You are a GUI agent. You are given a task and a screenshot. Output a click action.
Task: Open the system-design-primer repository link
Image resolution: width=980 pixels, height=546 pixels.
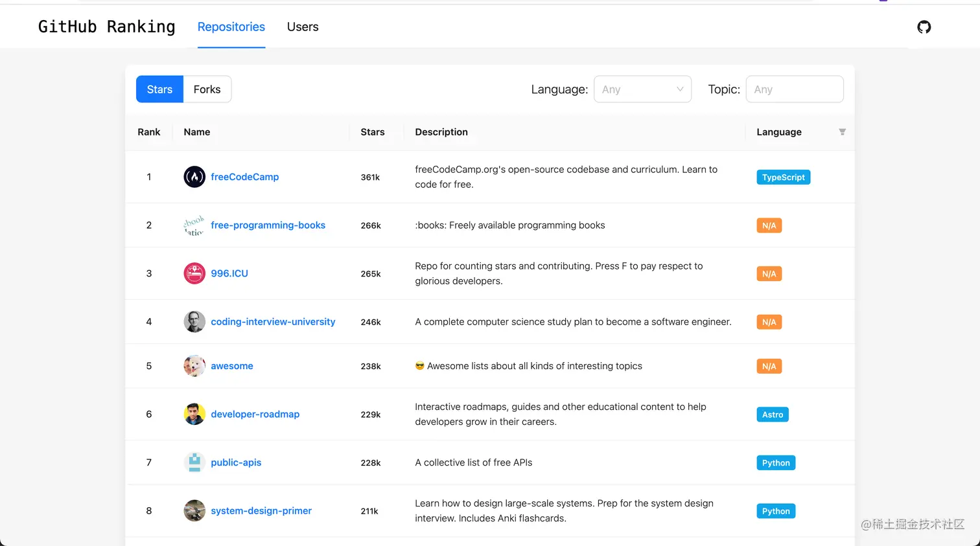261,511
